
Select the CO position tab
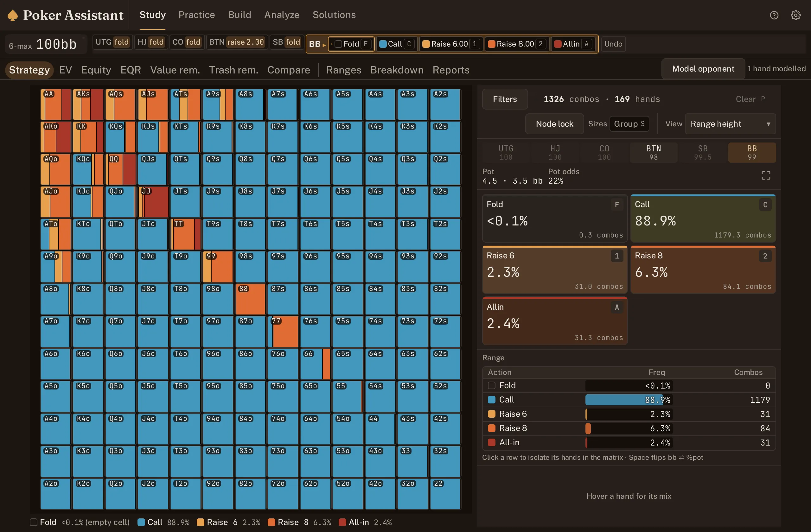604,152
